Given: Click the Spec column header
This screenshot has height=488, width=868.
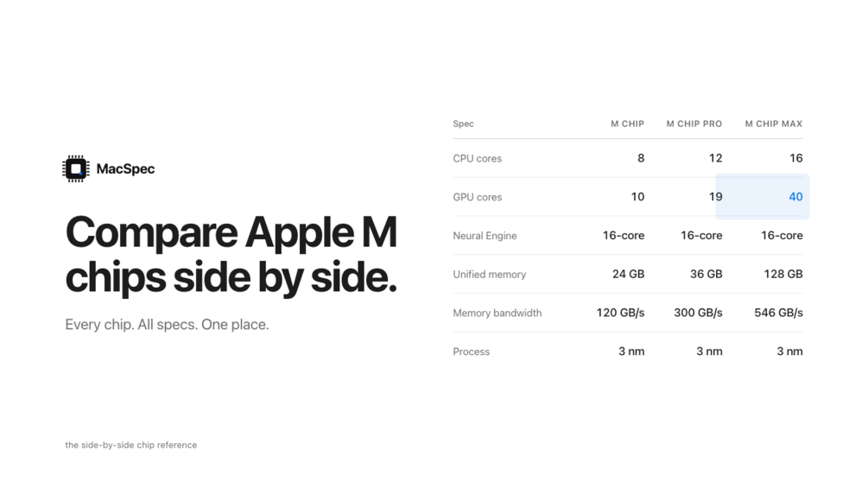Looking at the screenshot, I should coord(463,124).
